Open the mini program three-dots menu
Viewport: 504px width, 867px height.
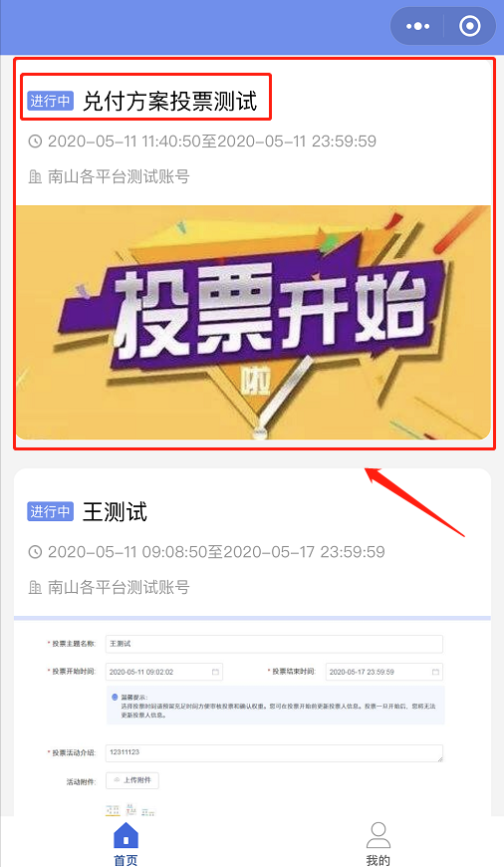click(x=417, y=26)
